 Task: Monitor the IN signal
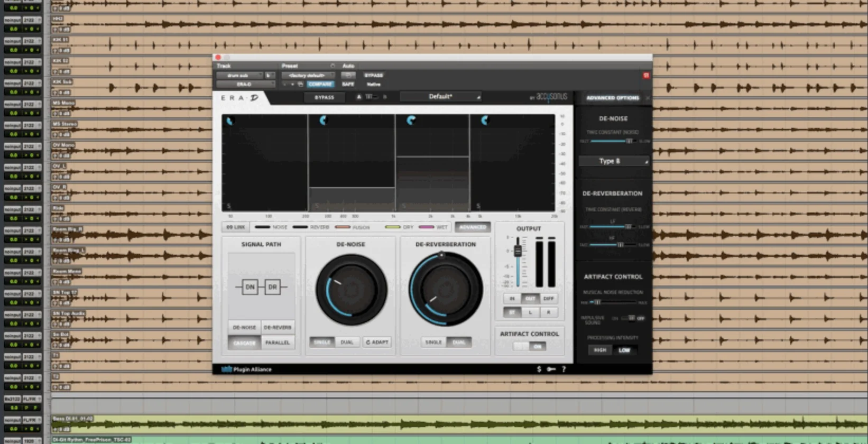(x=512, y=299)
